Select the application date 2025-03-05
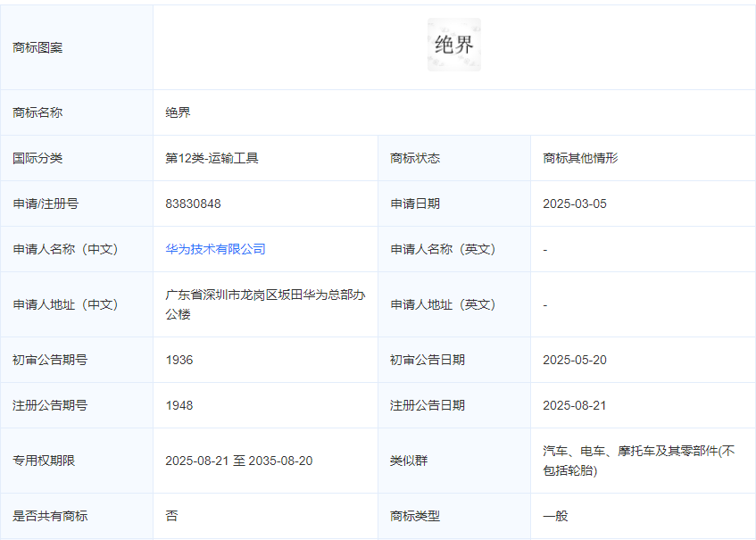 pyautogui.click(x=575, y=204)
